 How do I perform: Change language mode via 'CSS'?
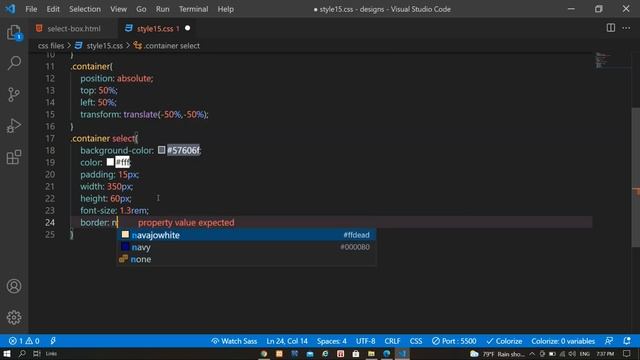416,341
